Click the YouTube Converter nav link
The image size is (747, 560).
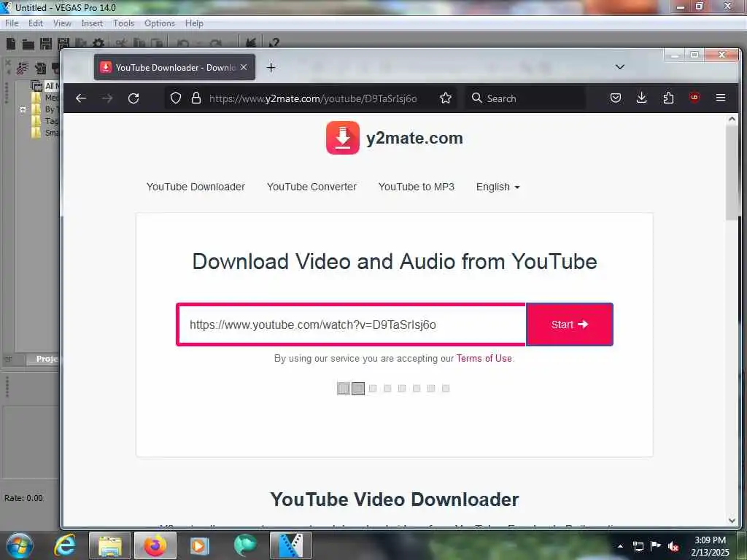(311, 187)
